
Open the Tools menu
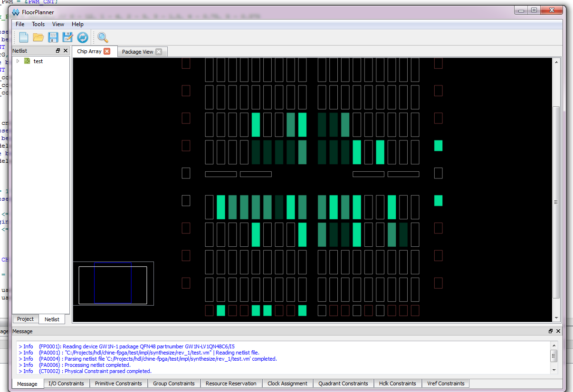[x=38, y=24]
